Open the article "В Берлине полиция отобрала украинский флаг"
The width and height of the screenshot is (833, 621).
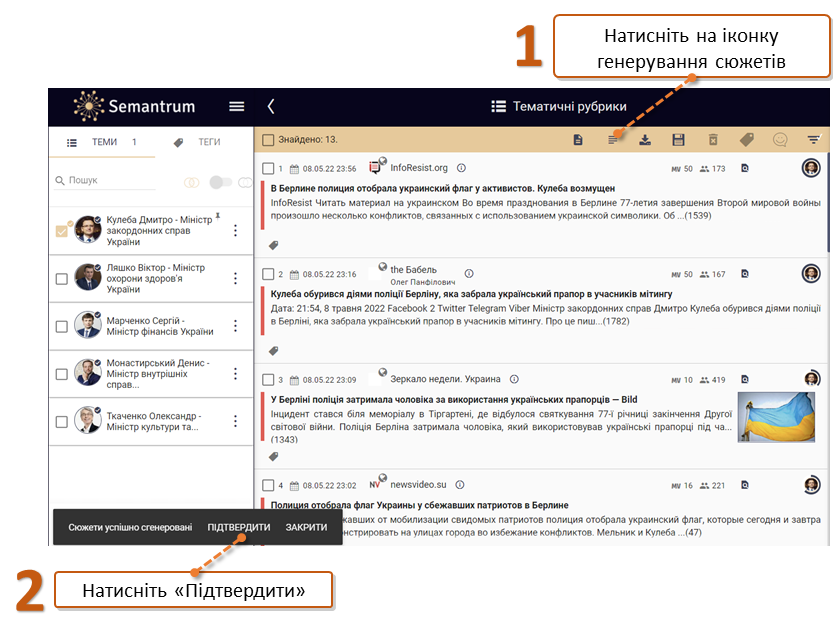[443, 189]
